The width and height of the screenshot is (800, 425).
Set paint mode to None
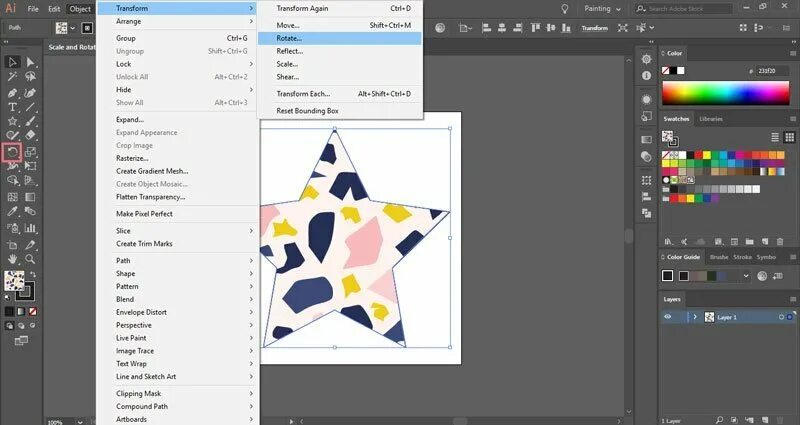click(33, 311)
